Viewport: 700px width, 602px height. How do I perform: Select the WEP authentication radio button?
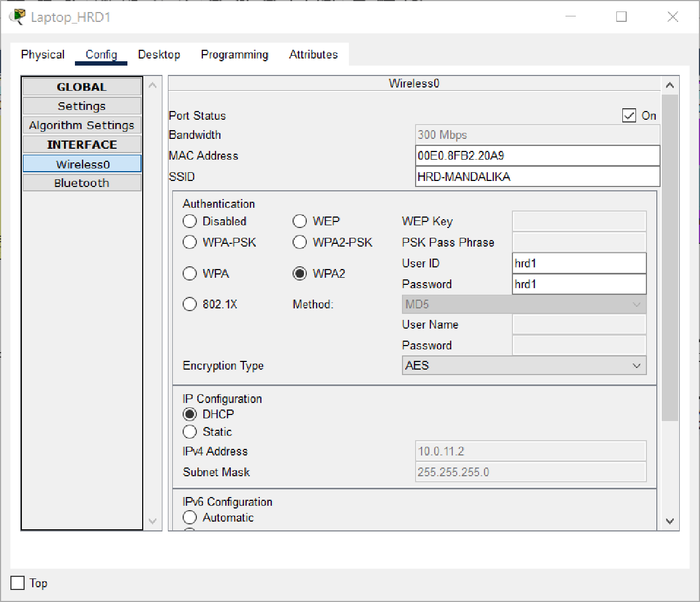click(300, 221)
